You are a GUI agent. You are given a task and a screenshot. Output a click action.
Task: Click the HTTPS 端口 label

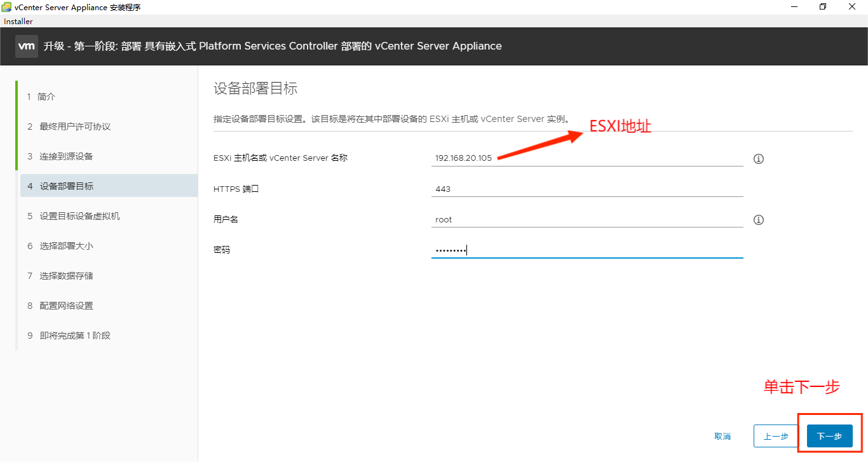(236, 189)
